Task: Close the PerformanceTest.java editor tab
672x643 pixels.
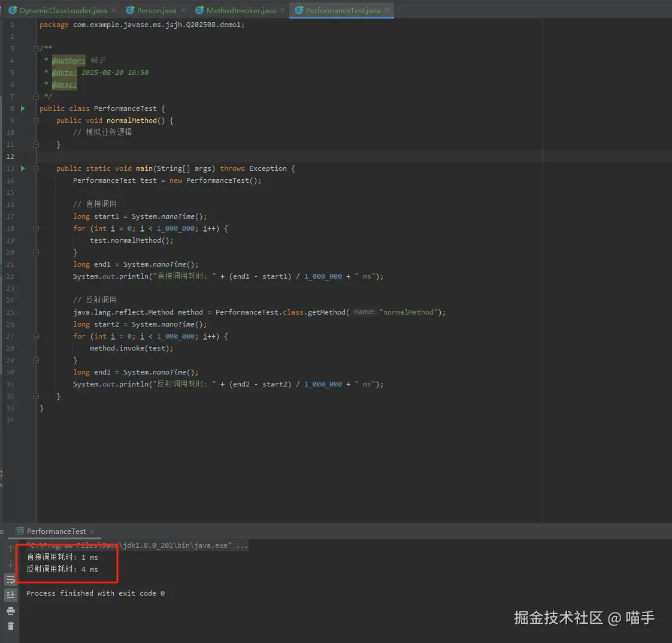Action: (387, 10)
